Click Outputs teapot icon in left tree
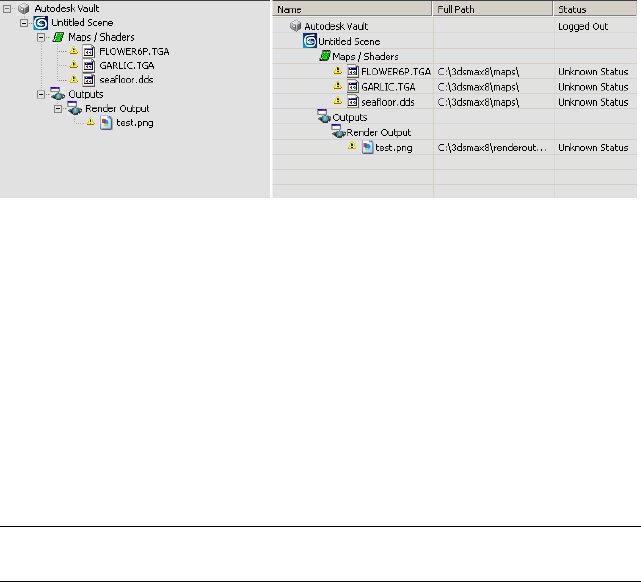 pos(57,94)
